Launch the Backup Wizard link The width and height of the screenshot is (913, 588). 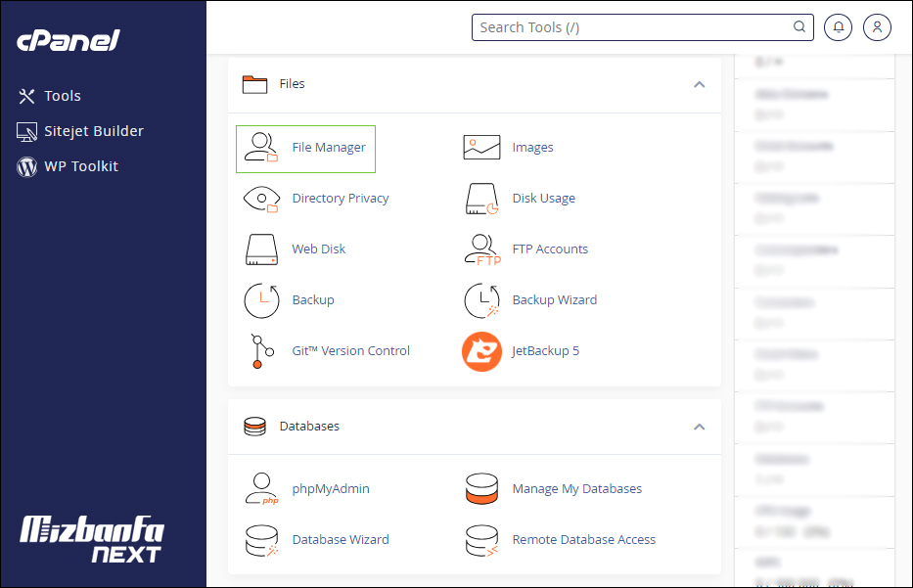(x=554, y=300)
